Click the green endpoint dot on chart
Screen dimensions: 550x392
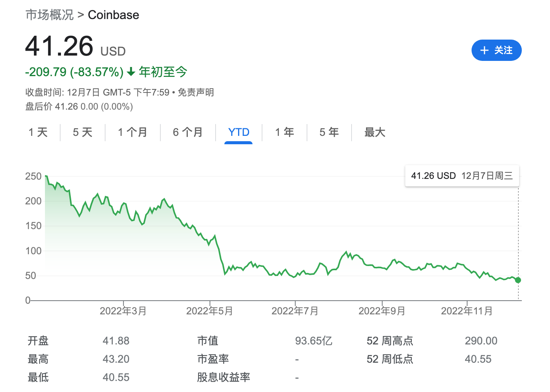click(x=518, y=280)
